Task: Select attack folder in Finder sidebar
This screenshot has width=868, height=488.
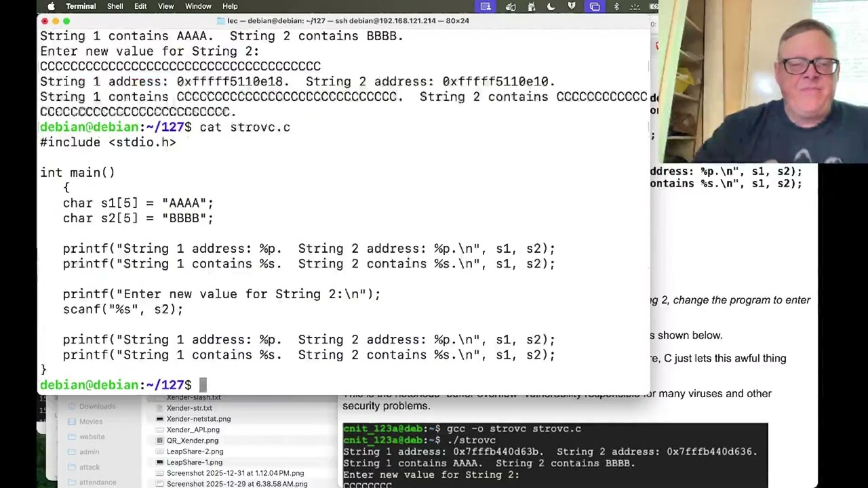Action: pos(89,467)
